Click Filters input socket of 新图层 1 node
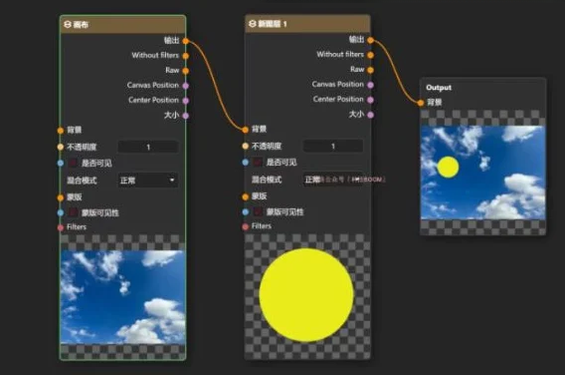The height and width of the screenshot is (375, 565). pyautogui.click(x=245, y=227)
